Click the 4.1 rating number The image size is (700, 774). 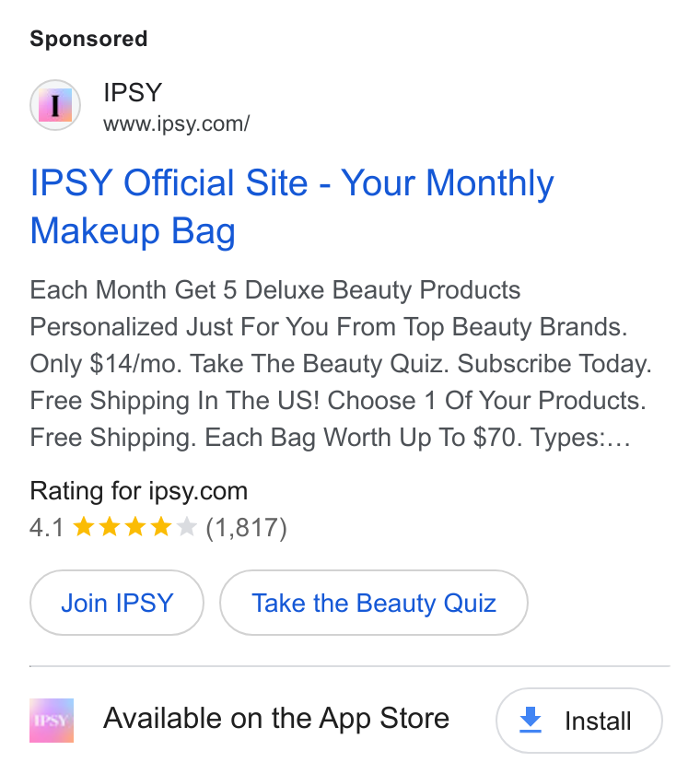coord(46,528)
